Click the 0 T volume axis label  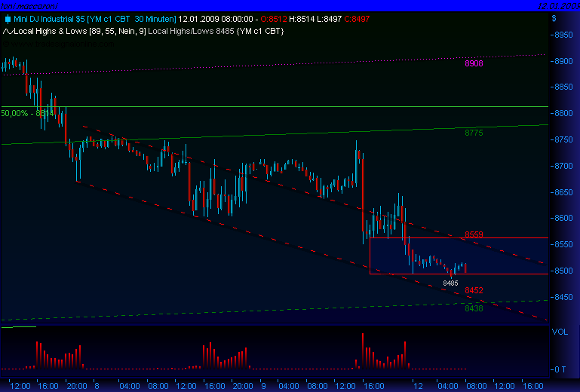(559, 369)
